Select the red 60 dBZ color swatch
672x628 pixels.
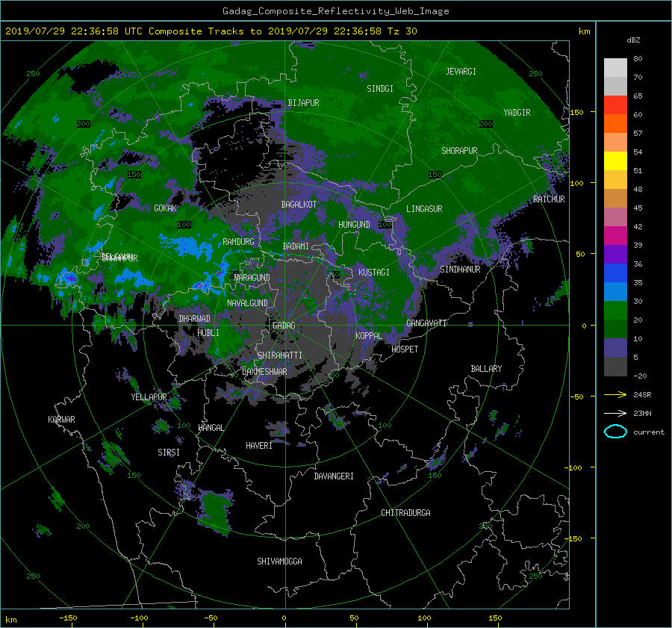pos(615,105)
